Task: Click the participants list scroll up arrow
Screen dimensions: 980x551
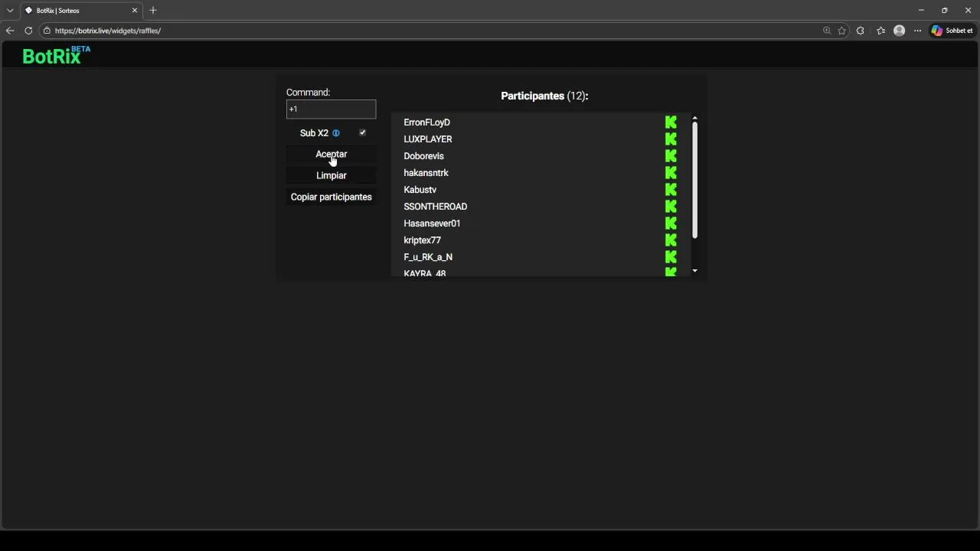Action: [x=694, y=119]
